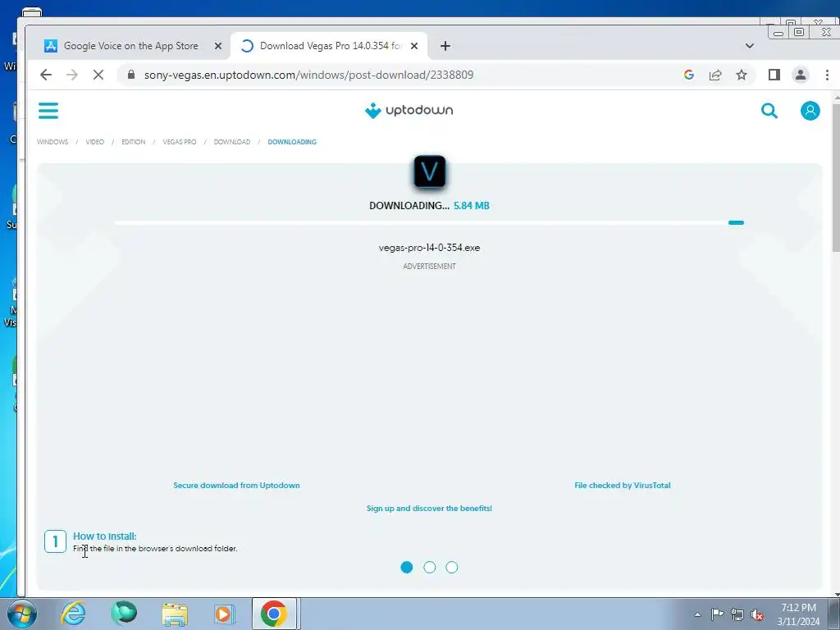Expand the tab search chevron
The image size is (840, 630).
tap(750, 46)
